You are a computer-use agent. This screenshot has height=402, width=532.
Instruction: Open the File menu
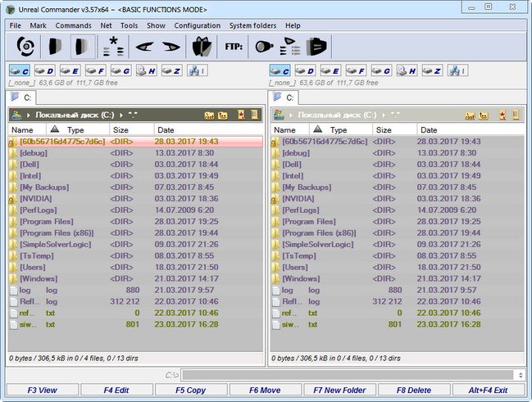(16, 25)
